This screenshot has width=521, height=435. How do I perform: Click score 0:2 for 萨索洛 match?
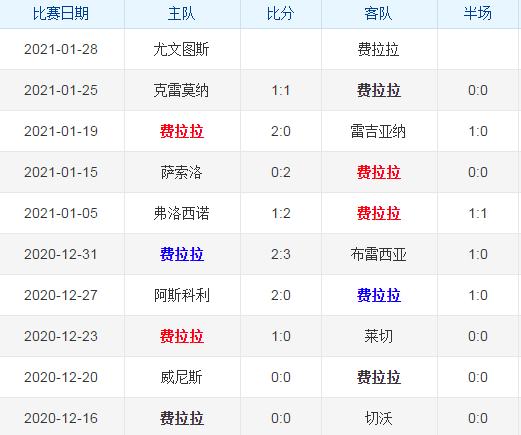pyautogui.click(x=281, y=172)
